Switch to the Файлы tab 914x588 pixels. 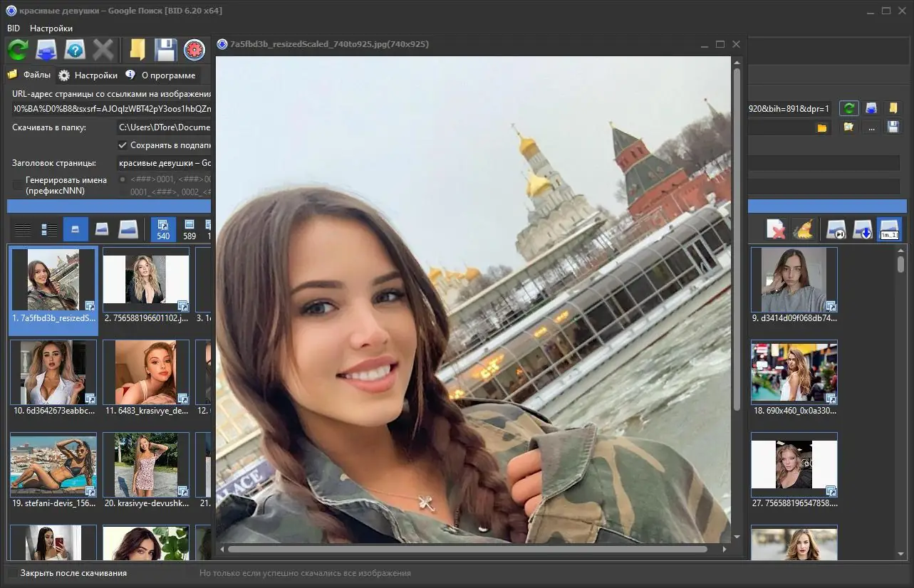coord(29,75)
